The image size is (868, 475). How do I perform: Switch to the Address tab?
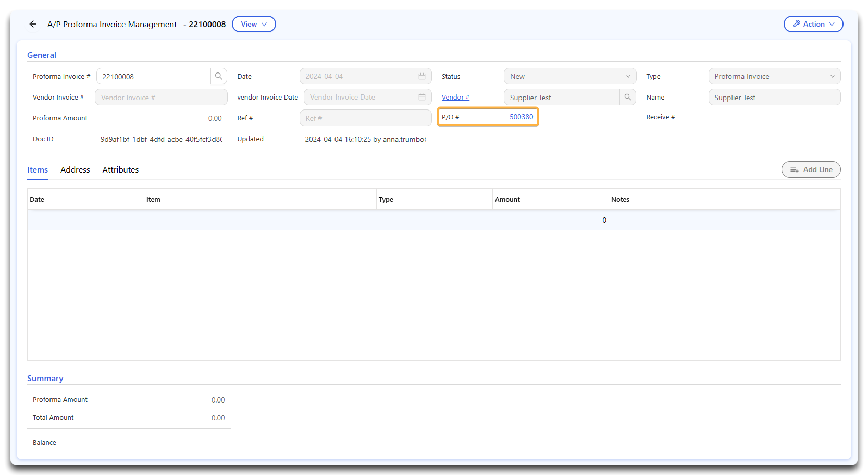(75, 169)
